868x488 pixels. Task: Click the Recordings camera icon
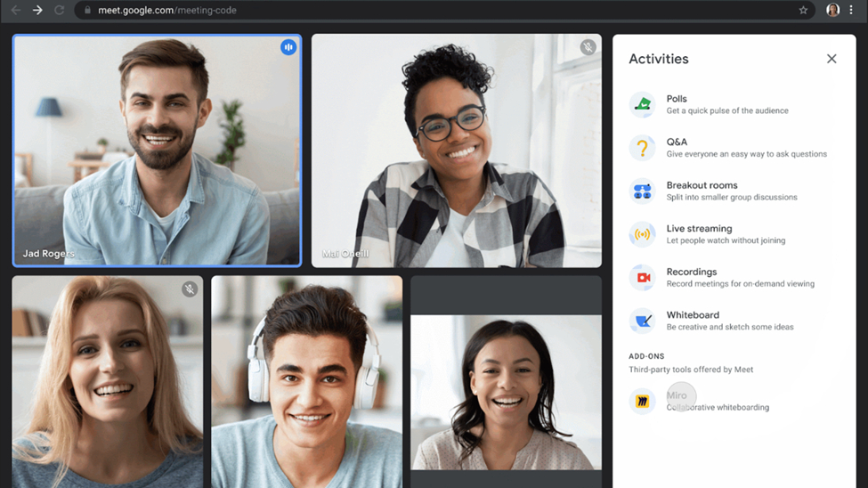point(642,278)
